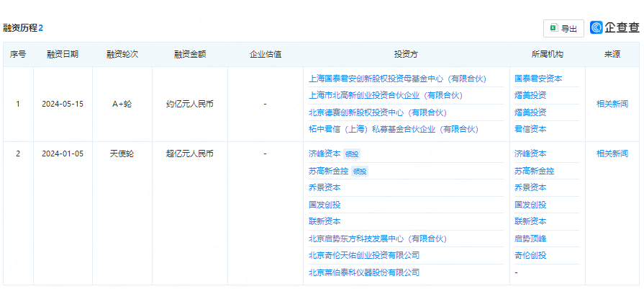Click the 领投 tag beside 济峰资本
Screen dimensions: 644x289
click(351, 154)
